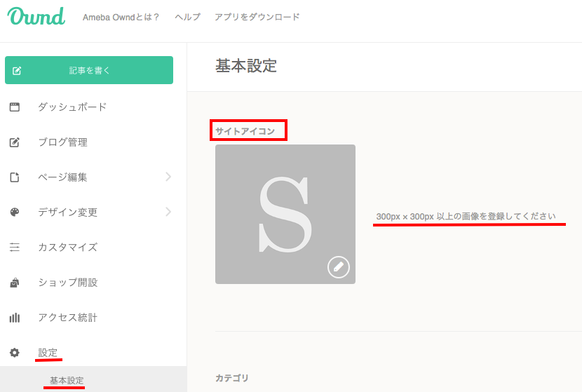Image resolution: width=582 pixels, height=392 pixels.
Task: Select ページ編集 in the sidebar
Action: pos(62,177)
